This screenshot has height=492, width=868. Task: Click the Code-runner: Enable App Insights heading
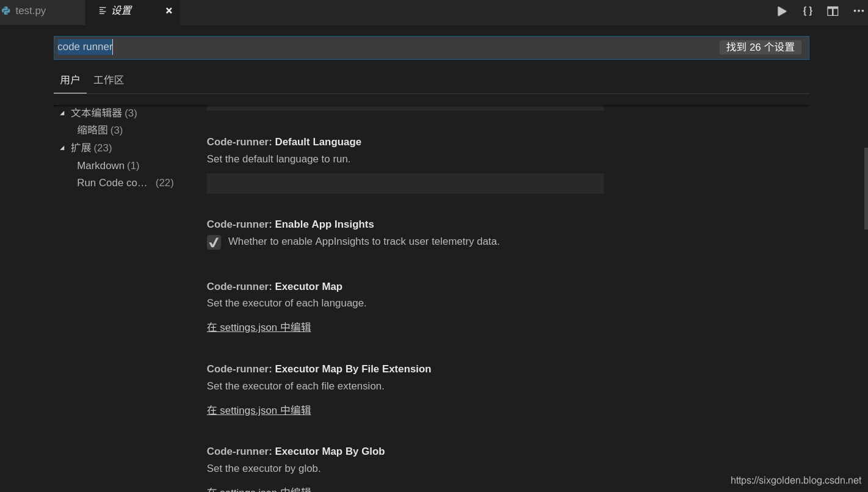click(291, 224)
